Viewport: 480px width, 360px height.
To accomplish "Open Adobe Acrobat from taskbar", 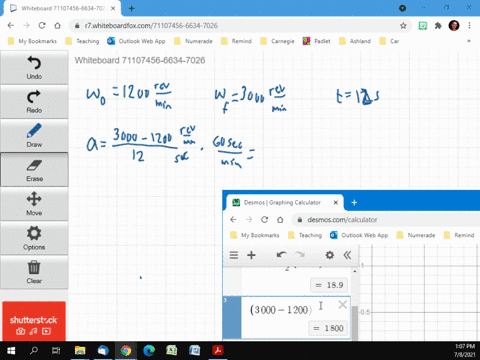I will pyautogui.click(x=218, y=351).
